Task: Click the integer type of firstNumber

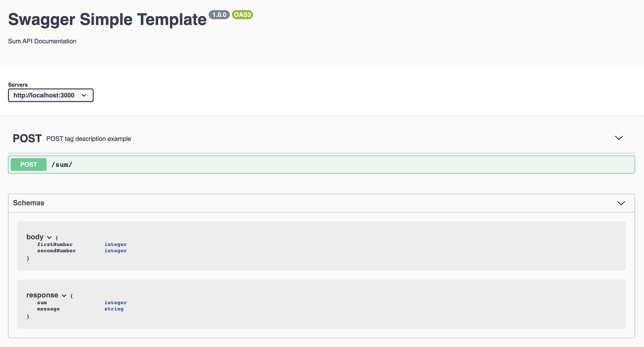Action: pyautogui.click(x=115, y=244)
